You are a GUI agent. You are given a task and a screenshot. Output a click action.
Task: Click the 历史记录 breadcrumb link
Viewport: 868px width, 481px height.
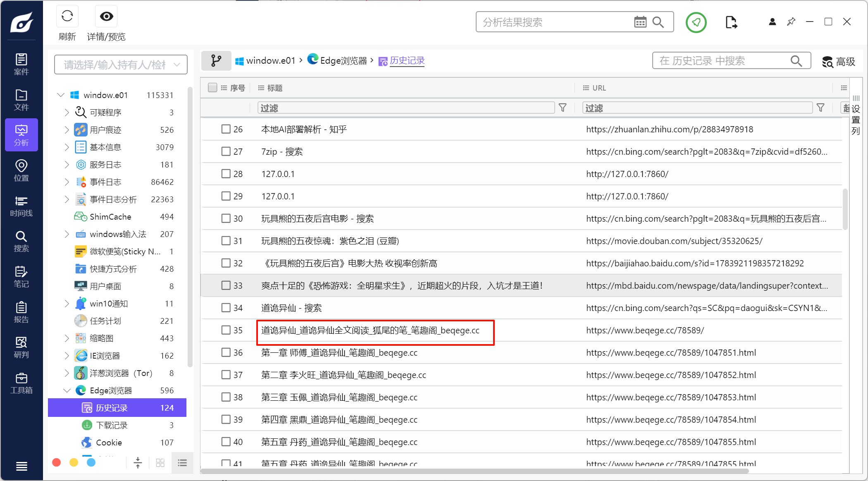407,61
